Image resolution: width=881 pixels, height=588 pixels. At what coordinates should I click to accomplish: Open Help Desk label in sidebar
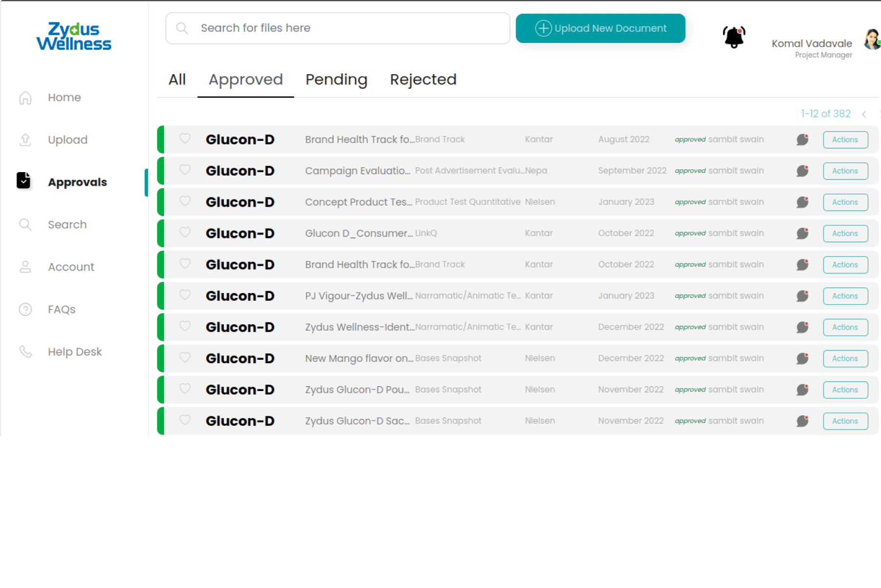pyautogui.click(x=75, y=352)
